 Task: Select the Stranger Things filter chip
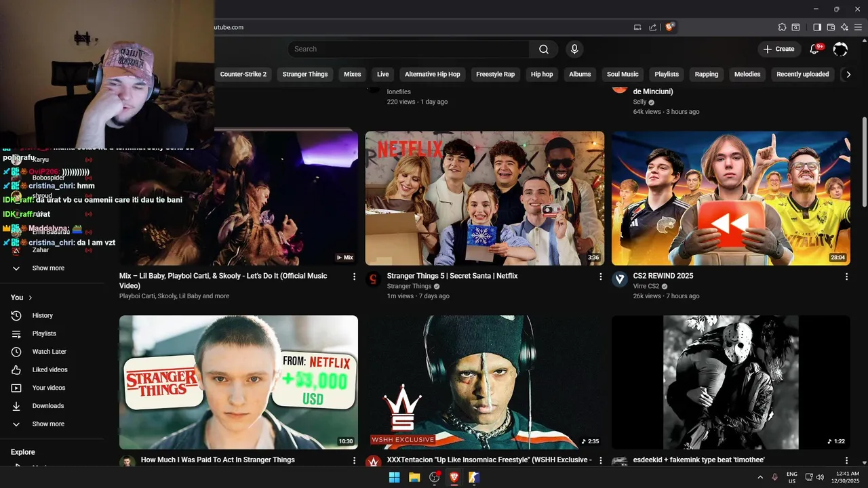305,75
